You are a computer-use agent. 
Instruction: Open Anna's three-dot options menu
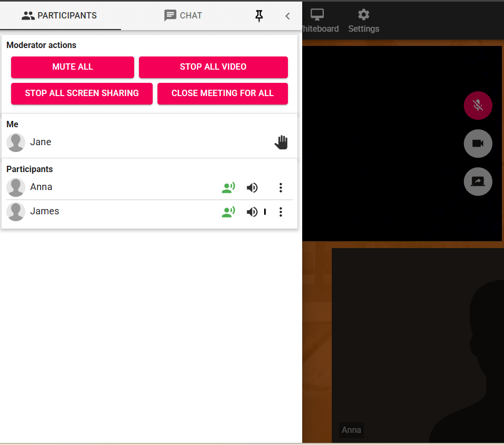point(281,187)
